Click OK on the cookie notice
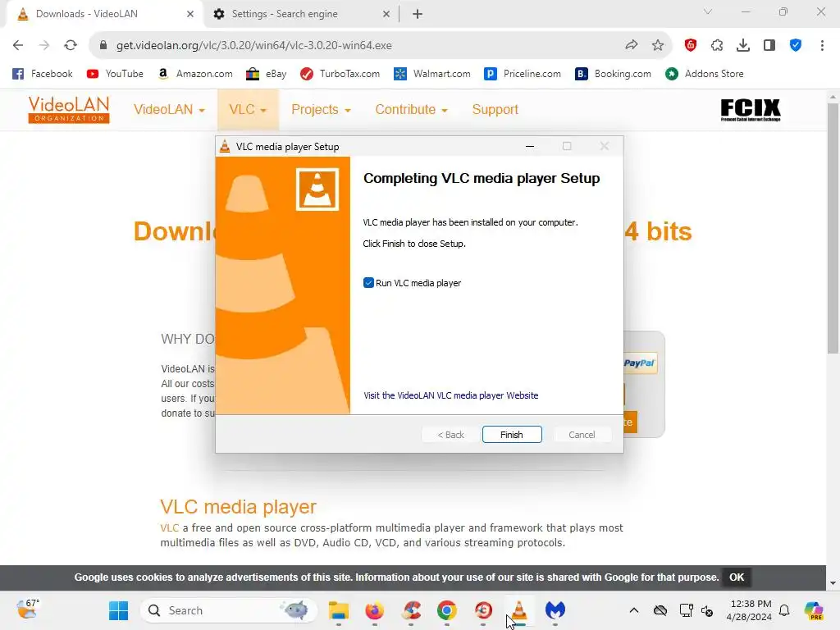The image size is (840, 630). tap(737, 577)
